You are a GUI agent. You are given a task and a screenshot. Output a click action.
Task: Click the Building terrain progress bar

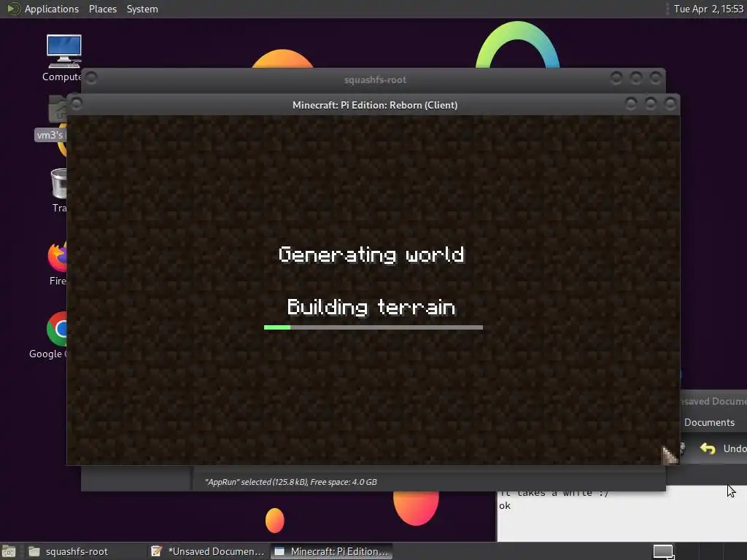[373, 327]
